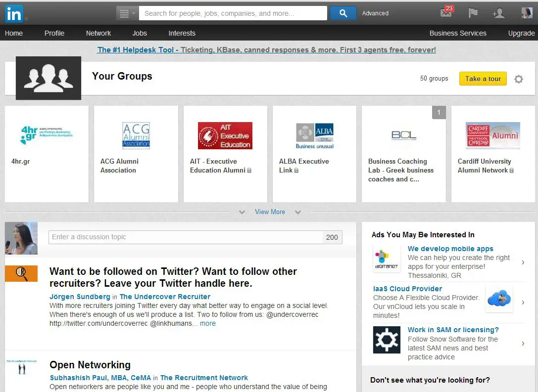Click the Take a tour button
This screenshot has height=392, width=538.
(x=483, y=79)
